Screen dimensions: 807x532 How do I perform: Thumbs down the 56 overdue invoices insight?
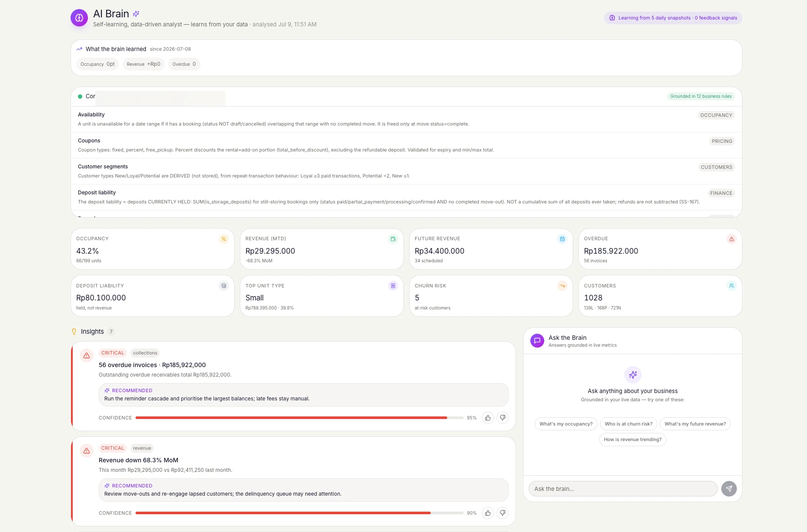click(x=503, y=418)
